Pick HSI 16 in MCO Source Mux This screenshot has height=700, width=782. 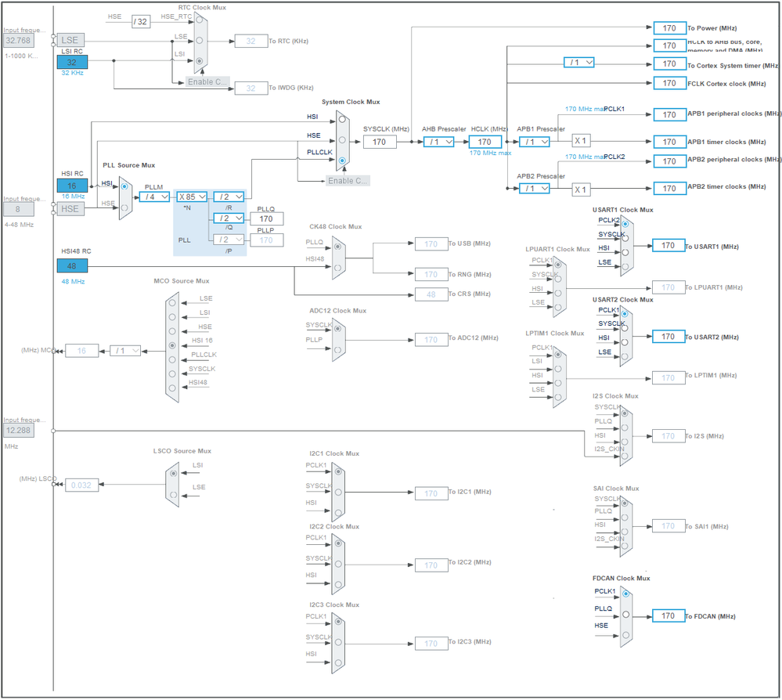point(172,345)
